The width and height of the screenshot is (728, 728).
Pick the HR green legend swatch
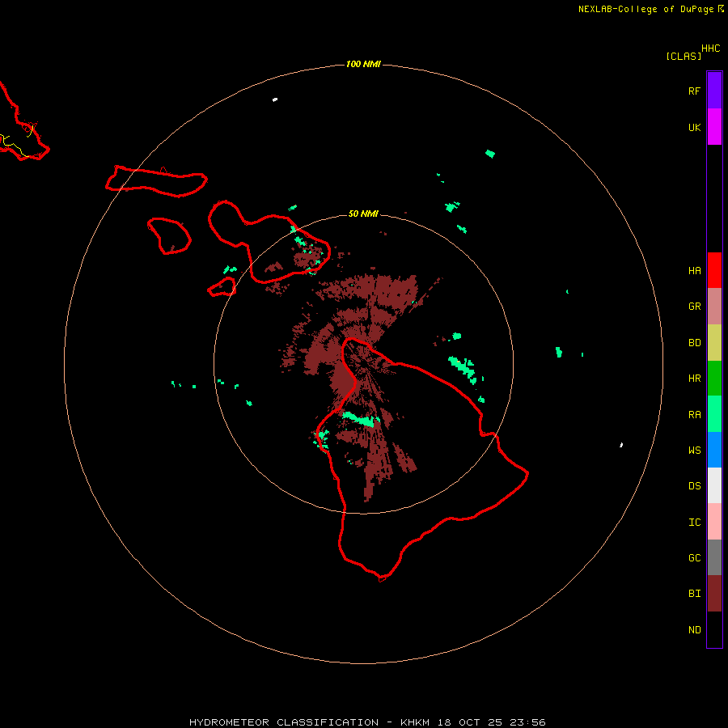(714, 379)
